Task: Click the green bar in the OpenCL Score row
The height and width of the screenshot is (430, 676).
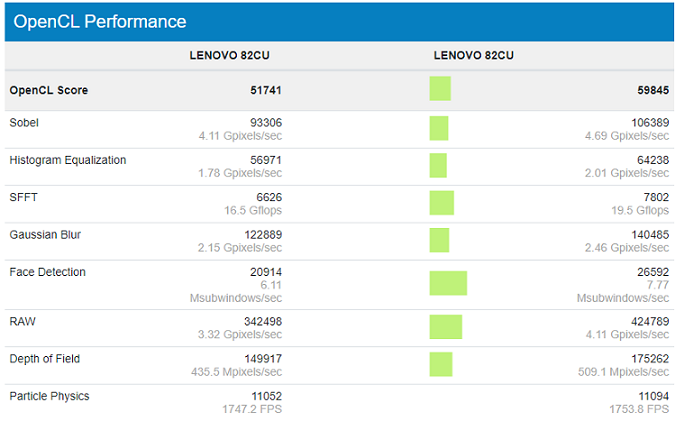Action: [x=440, y=88]
